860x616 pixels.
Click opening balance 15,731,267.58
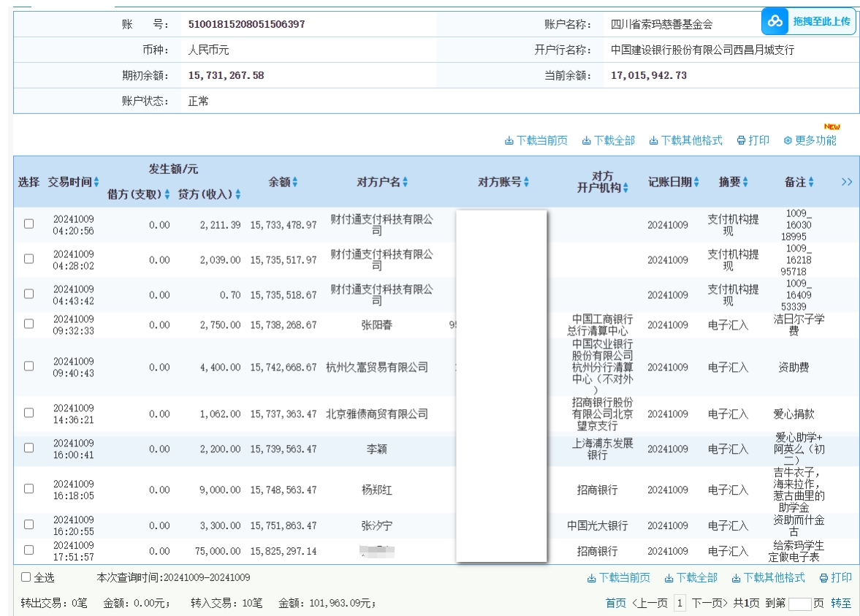226,75
